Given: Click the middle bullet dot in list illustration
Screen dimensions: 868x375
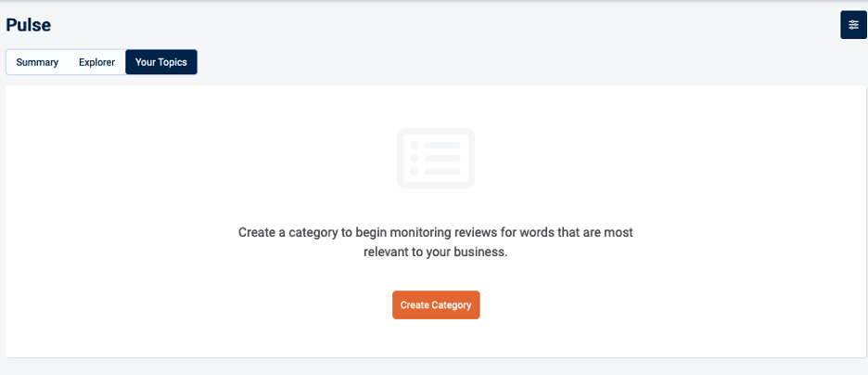Looking at the screenshot, I should tap(414, 159).
